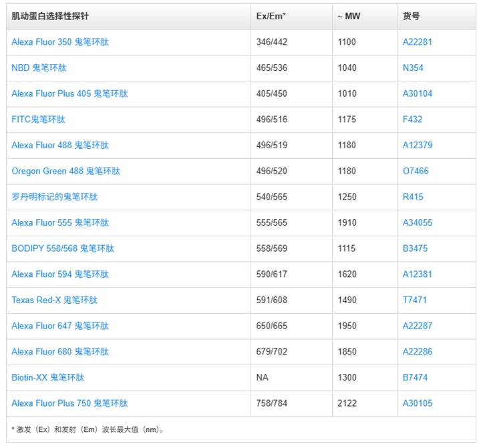Open Alexa Fluor 350 鬼笔环肽 link
The image size is (479, 448).
pyautogui.click(x=60, y=42)
